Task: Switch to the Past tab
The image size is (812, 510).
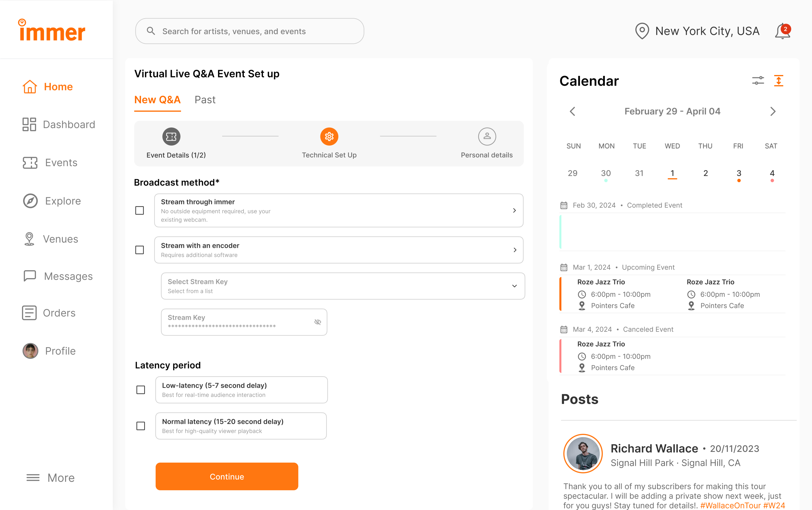Action: pos(205,100)
